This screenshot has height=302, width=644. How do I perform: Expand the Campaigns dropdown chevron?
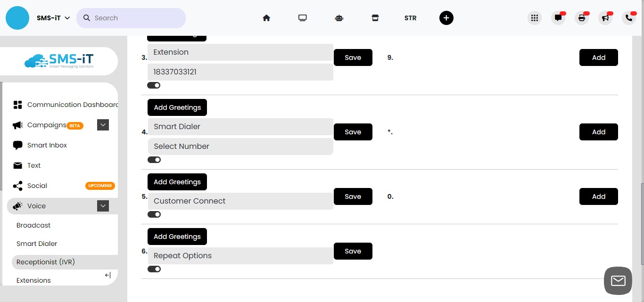[103, 124]
